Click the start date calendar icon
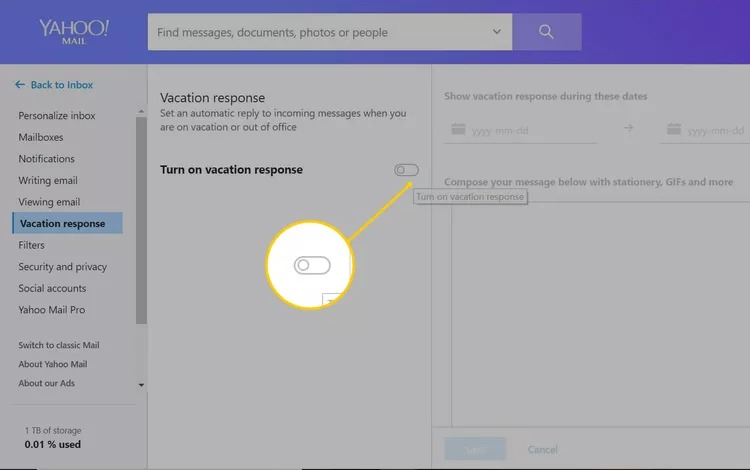Viewport: 750px width, 470px height. [x=458, y=129]
